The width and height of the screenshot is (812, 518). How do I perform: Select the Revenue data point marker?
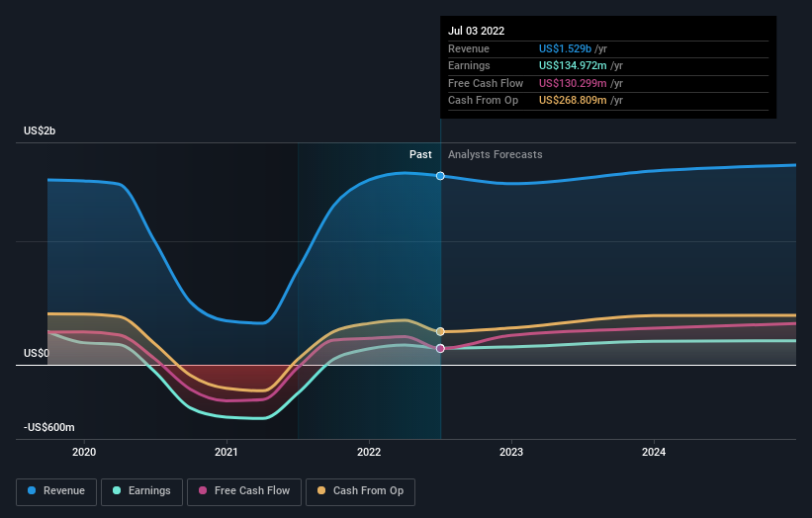pos(440,176)
